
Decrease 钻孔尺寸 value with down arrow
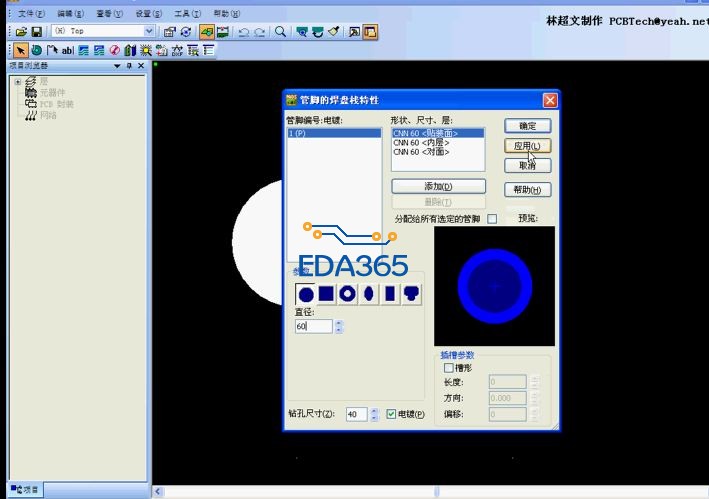[373, 418]
